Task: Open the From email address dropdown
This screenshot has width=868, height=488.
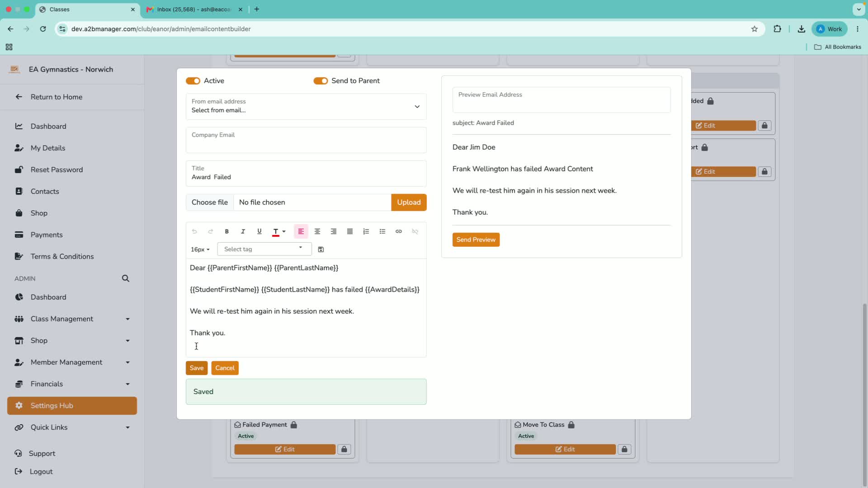Action: coord(306,107)
